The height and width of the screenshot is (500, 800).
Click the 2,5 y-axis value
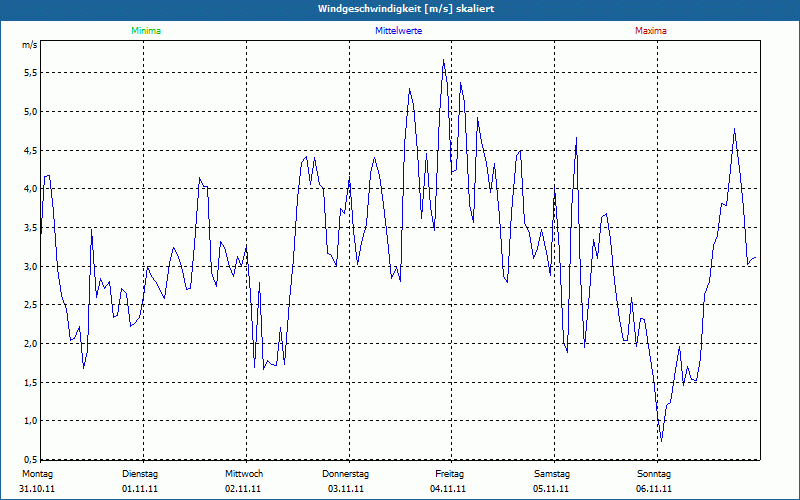click(x=31, y=305)
